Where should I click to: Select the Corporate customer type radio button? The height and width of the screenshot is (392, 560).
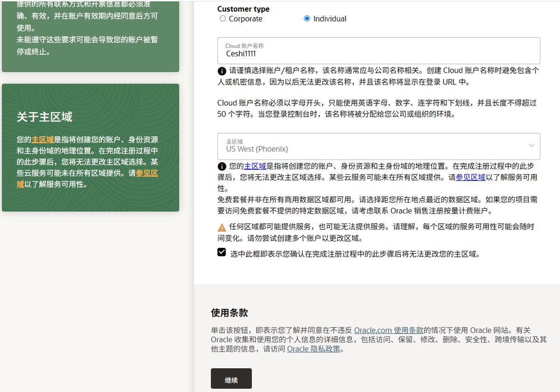point(223,19)
